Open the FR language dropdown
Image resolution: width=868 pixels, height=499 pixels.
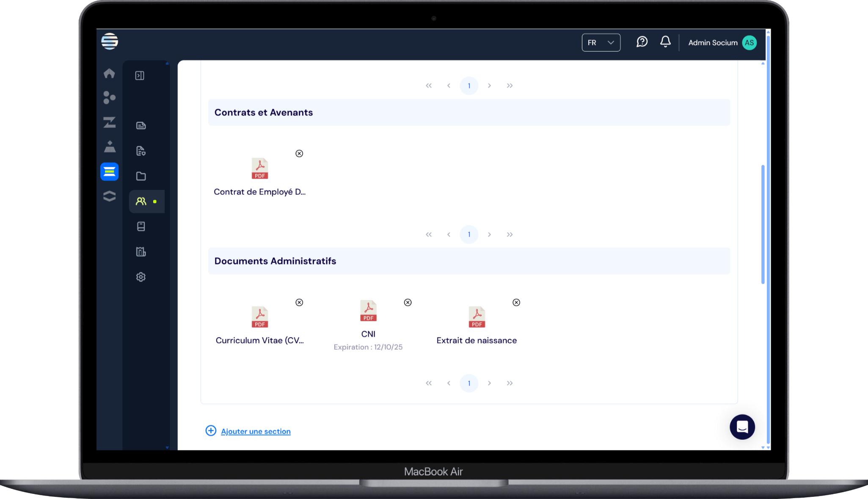click(601, 43)
